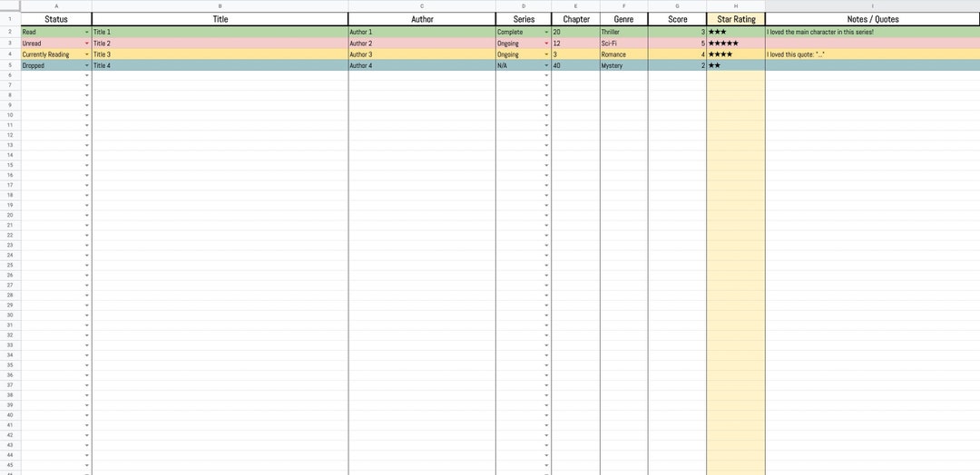
Task: Select the Status header cell
Action: tap(56, 19)
